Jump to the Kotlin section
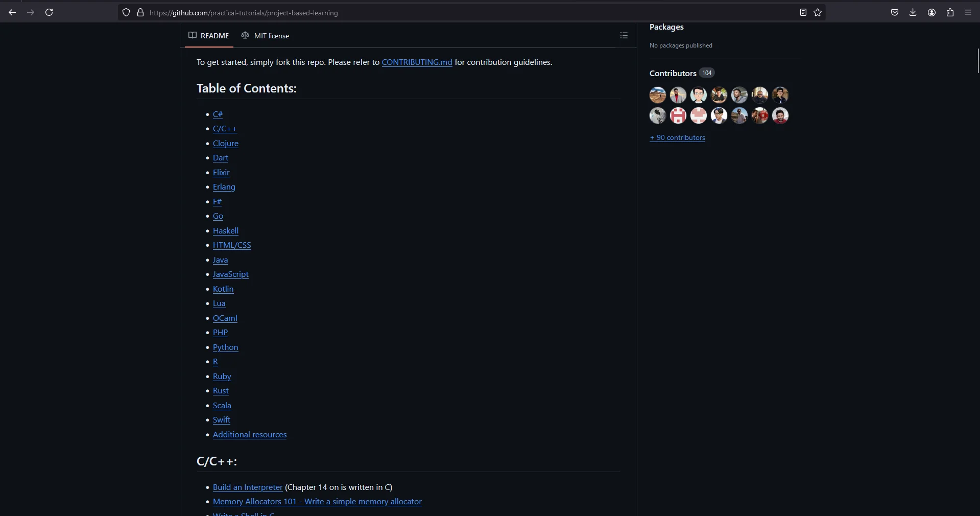The width and height of the screenshot is (980, 516). [x=223, y=289]
